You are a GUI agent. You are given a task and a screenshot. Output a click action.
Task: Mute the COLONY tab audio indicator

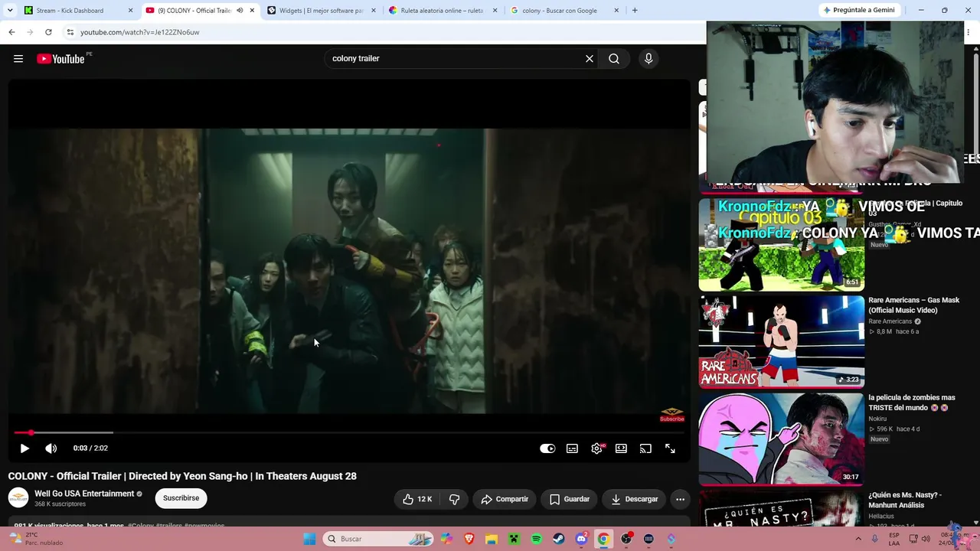(x=240, y=11)
